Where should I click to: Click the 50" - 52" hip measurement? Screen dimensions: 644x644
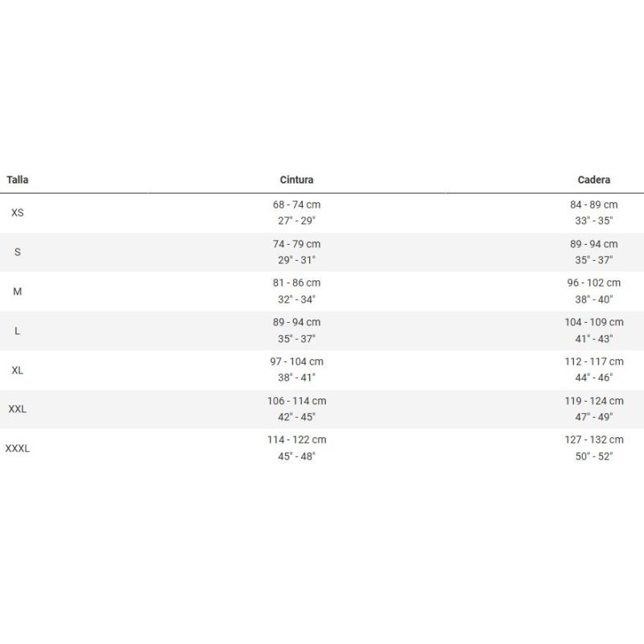click(594, 456)
